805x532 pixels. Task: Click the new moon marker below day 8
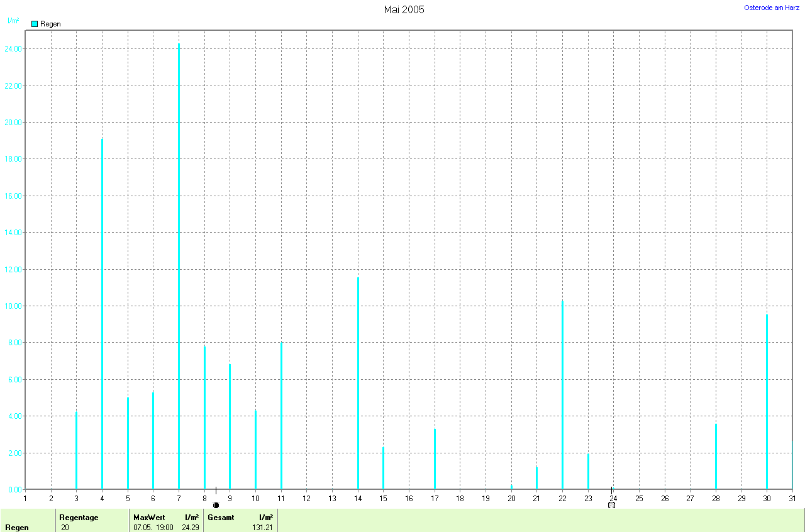click(x=216, y=505)
